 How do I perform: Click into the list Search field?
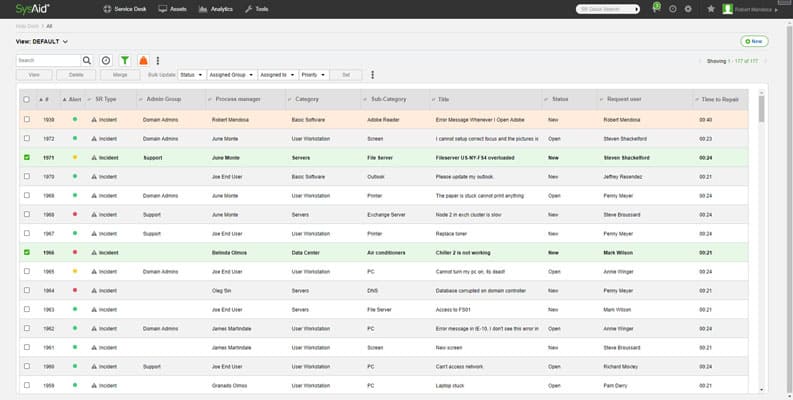tap(48, 61)
